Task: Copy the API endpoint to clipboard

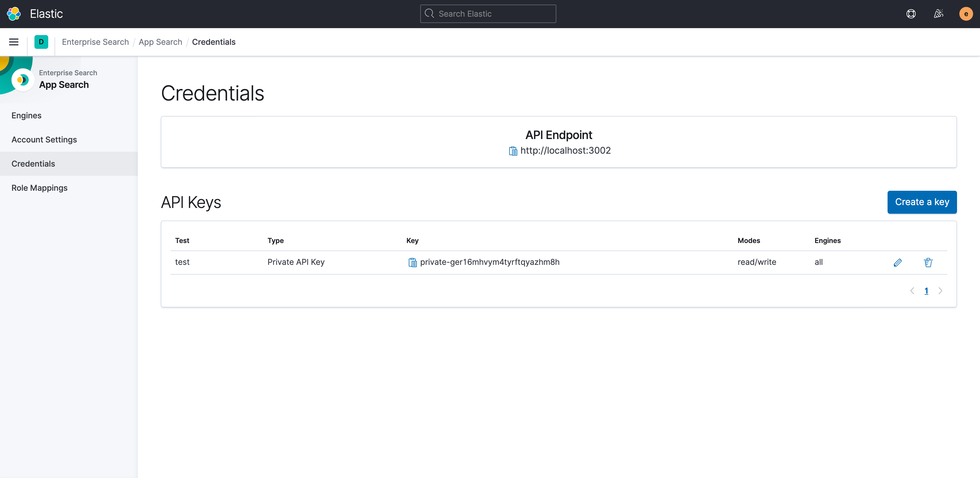Action: coord(513,151)
